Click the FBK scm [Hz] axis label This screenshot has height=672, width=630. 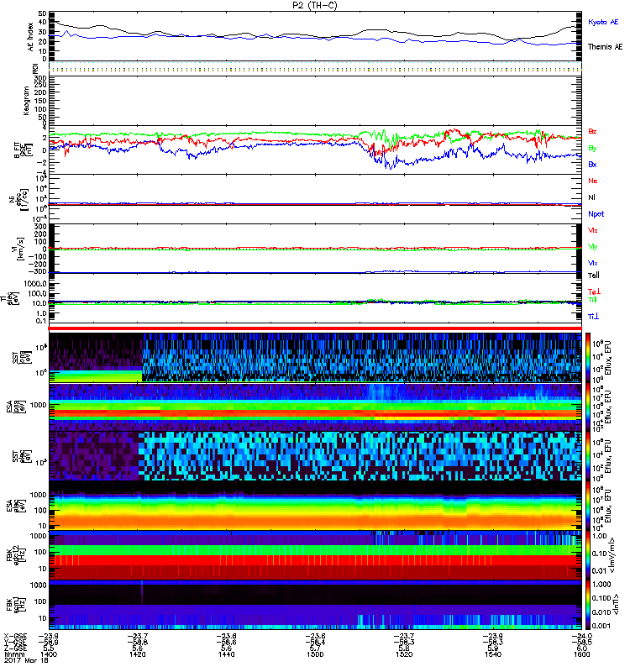[x=16, y=604]
